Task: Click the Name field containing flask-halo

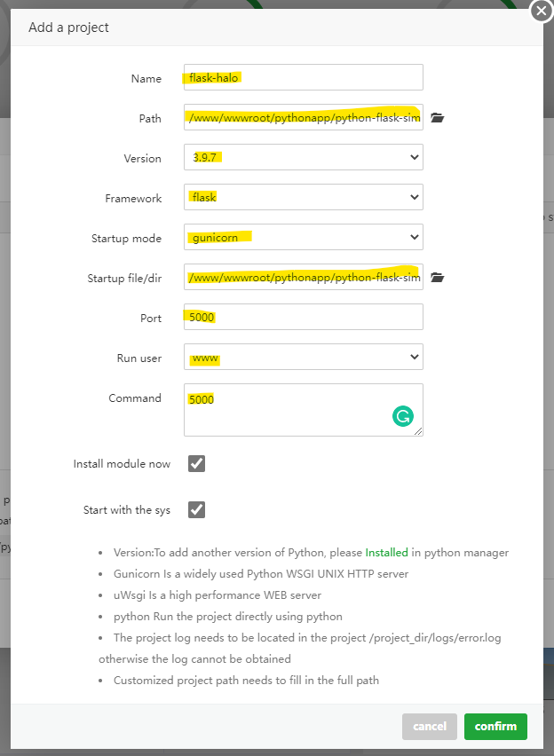Action: (302, 77)
